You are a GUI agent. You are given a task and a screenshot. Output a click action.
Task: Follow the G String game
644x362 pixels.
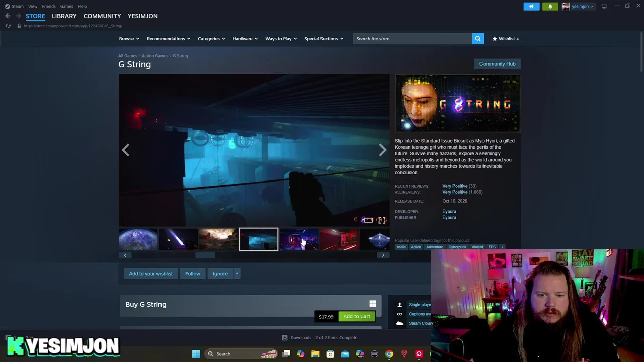pyautogui.click(x=192, y=274)
